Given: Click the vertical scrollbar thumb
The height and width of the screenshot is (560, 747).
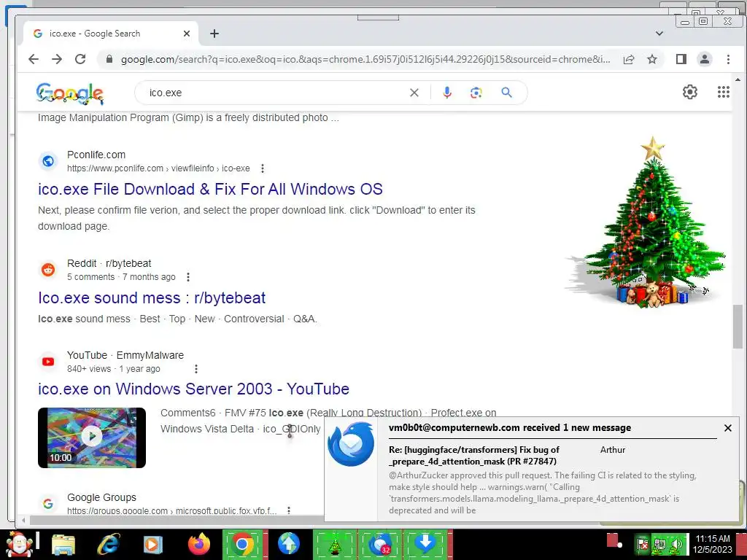Looking at the screenshot, I should click(738, 327).
